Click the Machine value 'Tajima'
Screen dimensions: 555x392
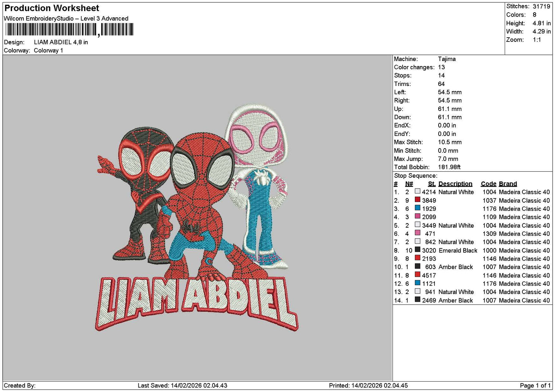point(447,59)
